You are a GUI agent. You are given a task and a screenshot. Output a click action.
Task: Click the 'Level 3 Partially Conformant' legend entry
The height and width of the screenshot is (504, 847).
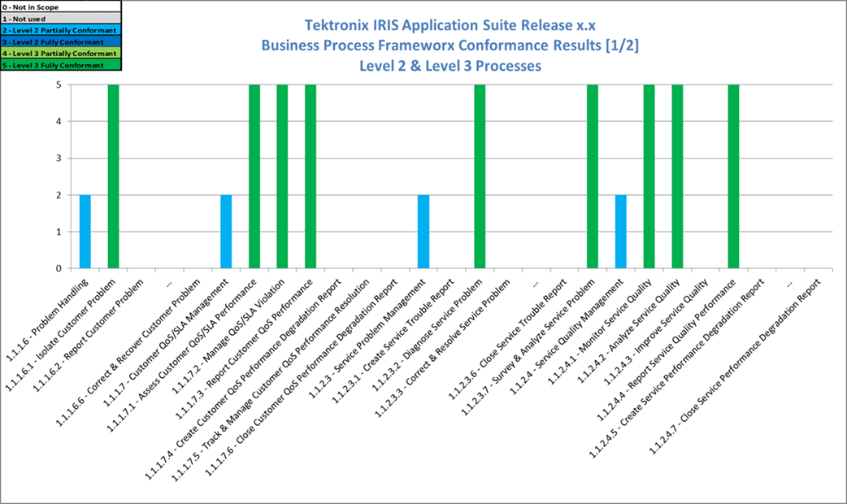tap(60, 53)
